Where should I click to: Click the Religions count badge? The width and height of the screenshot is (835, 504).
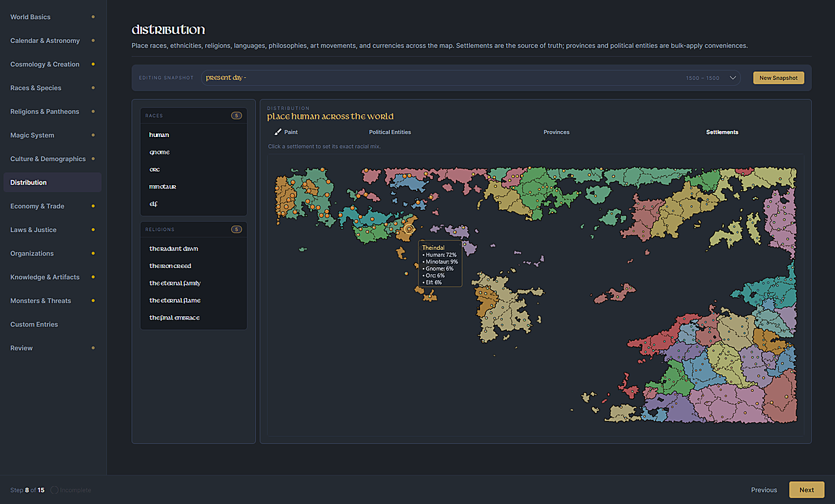(x=236, y=230)
